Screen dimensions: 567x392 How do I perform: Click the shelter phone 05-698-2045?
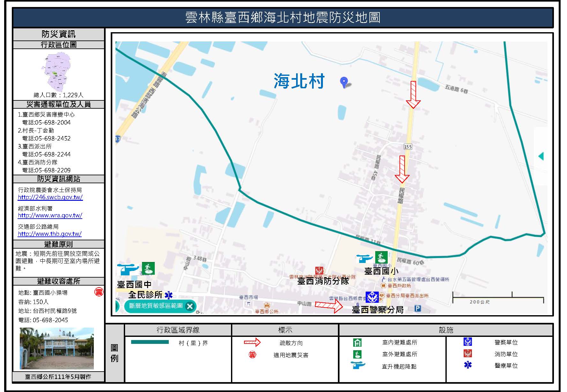coord(50,320)
